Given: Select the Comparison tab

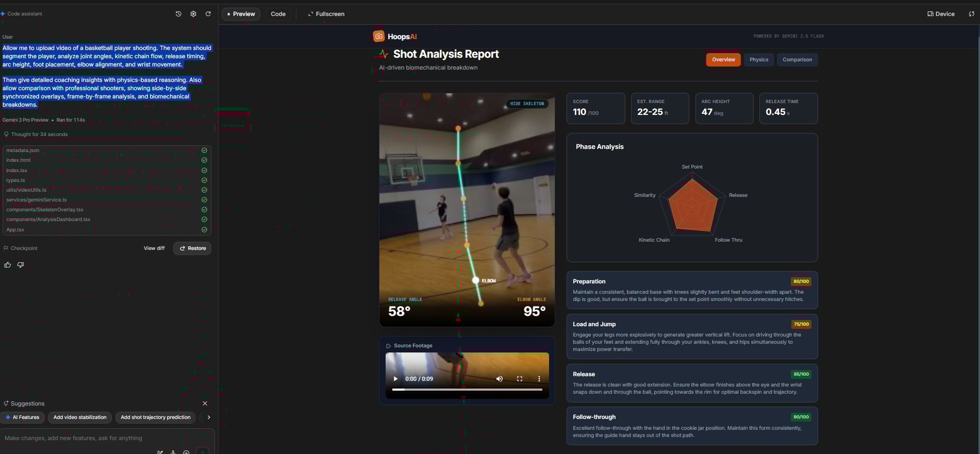Looking at the screenshot, I should [797, 60].
